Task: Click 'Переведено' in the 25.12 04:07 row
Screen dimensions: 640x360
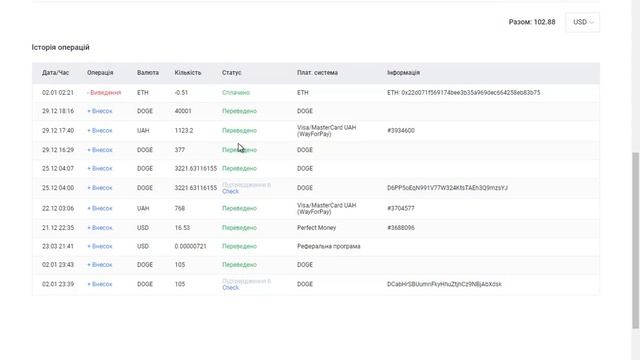Action: (239, 168)
